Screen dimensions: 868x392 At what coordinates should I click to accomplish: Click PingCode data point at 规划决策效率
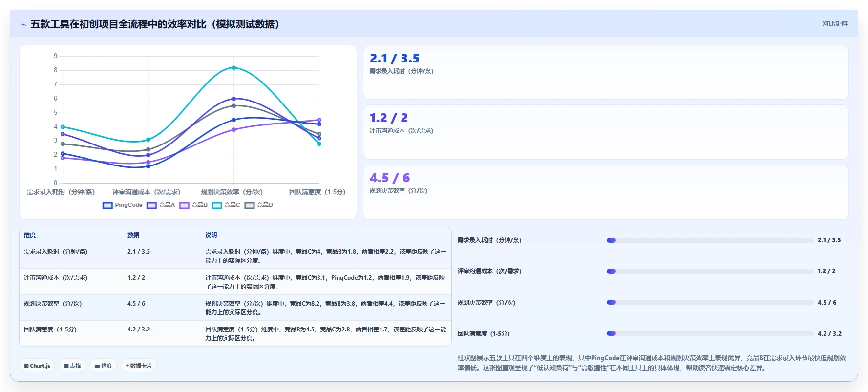[x=233, y=120]
